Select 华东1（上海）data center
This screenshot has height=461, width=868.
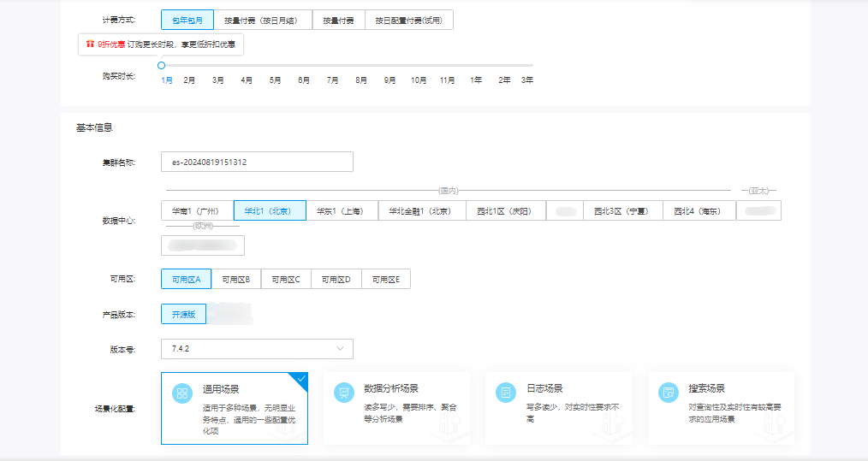[x=341, y=210]
